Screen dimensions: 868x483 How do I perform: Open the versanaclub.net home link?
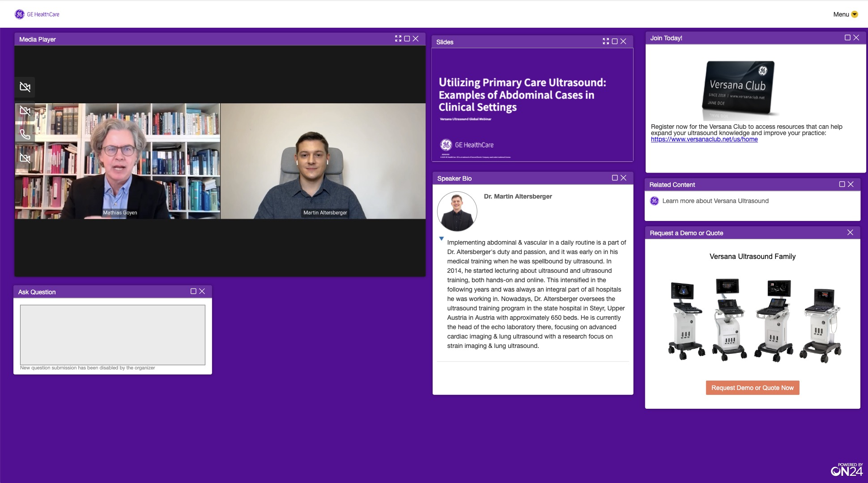point(704,139)
